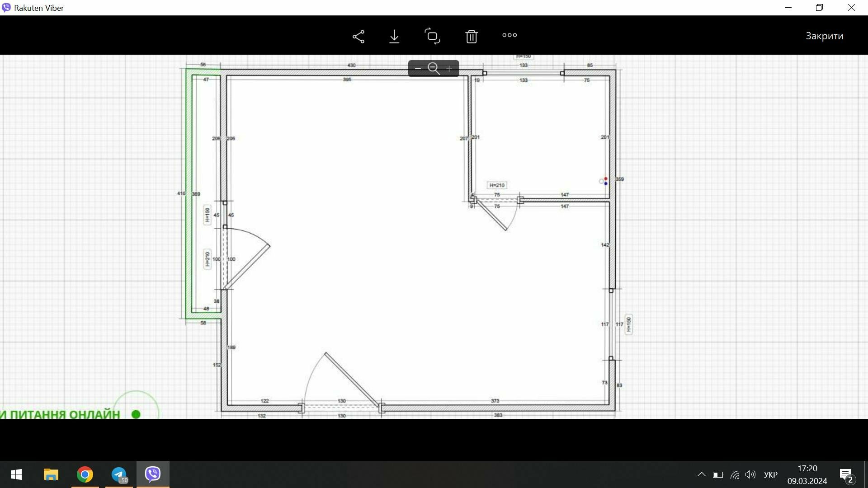Open the Wi-Fi network panel

[x=735, y=475]
